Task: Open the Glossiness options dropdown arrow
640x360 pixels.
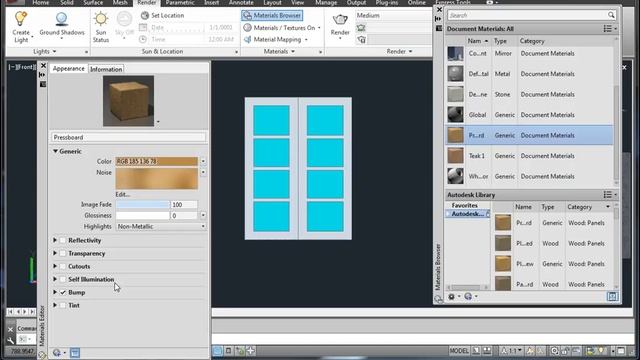Action: pyautogui.click(x=203, y=216)
